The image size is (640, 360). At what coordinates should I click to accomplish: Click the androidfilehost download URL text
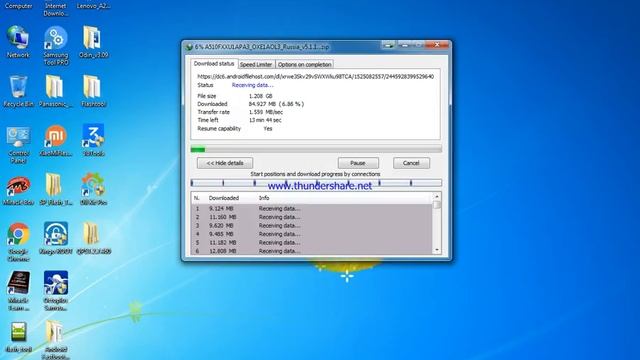(x=316, y=76)
